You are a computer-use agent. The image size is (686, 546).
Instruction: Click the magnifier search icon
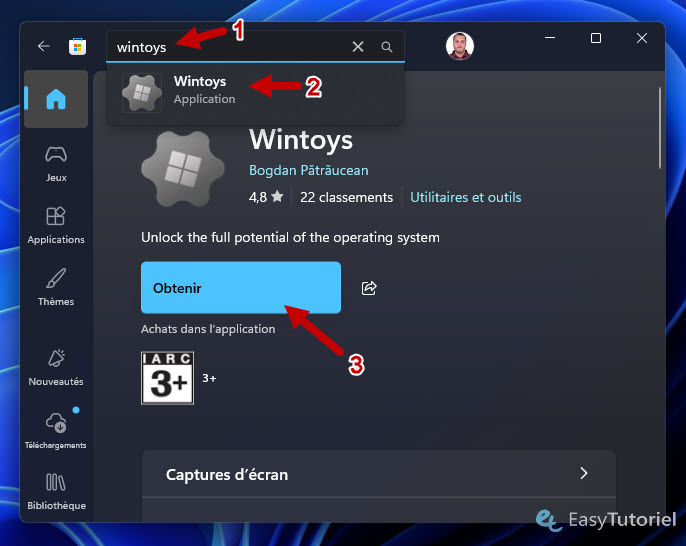click(x=386, y=47)
